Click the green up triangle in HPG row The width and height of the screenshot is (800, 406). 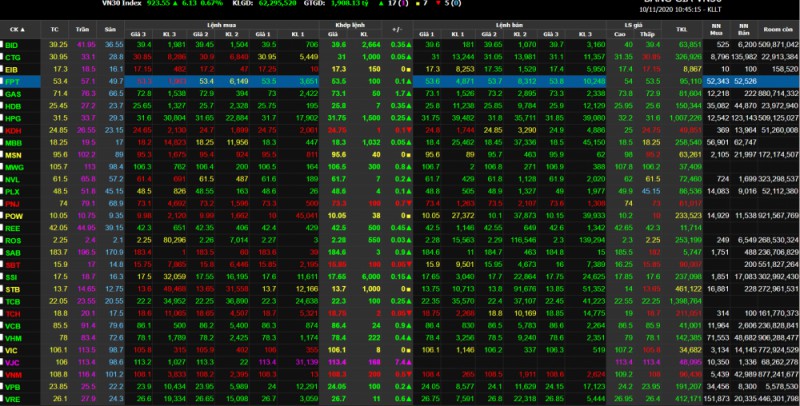(410, 118)
